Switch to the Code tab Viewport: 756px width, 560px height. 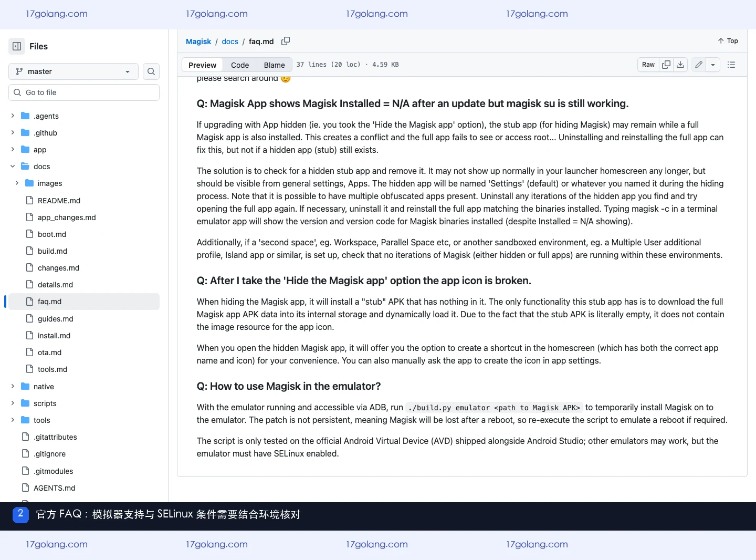click(240, 65)
